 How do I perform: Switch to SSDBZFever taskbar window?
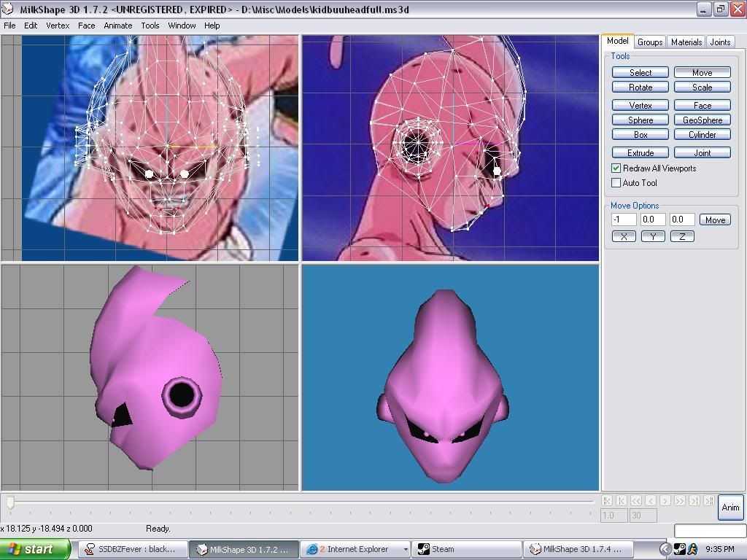click(x=132, y=549)
